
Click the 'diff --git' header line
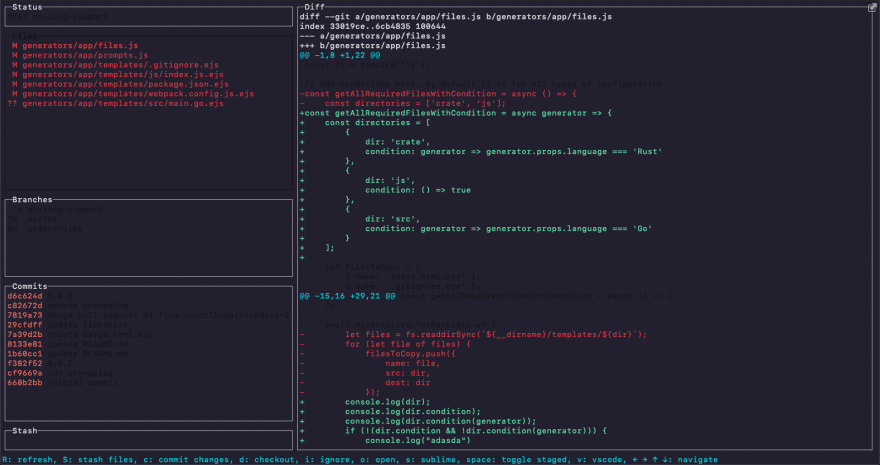click(x=456, y=17)
